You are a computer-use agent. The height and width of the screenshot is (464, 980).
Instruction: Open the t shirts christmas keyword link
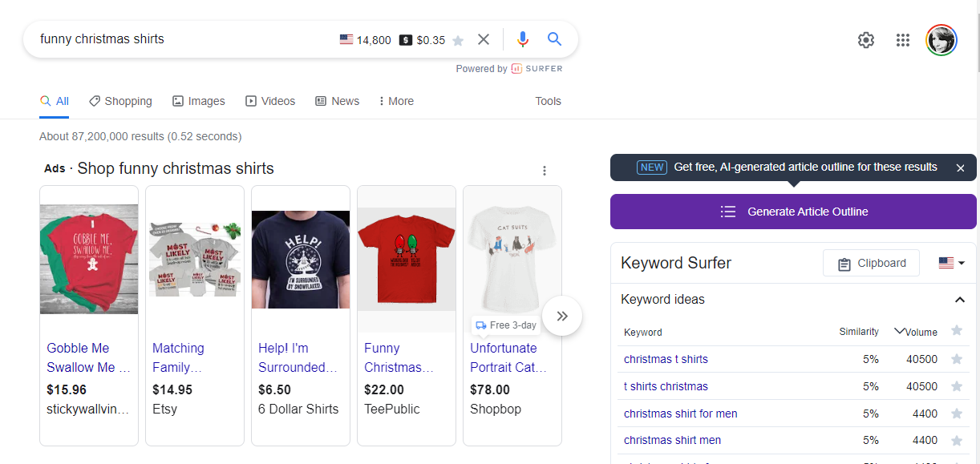click(x=666, y=386)
